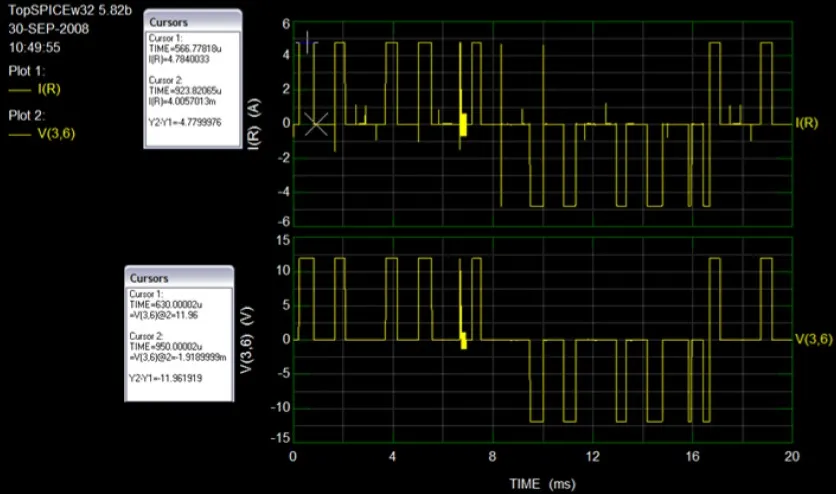
Task: Click the TopSPICEw32 5.82b header text
Action: (x=70, y=11)
